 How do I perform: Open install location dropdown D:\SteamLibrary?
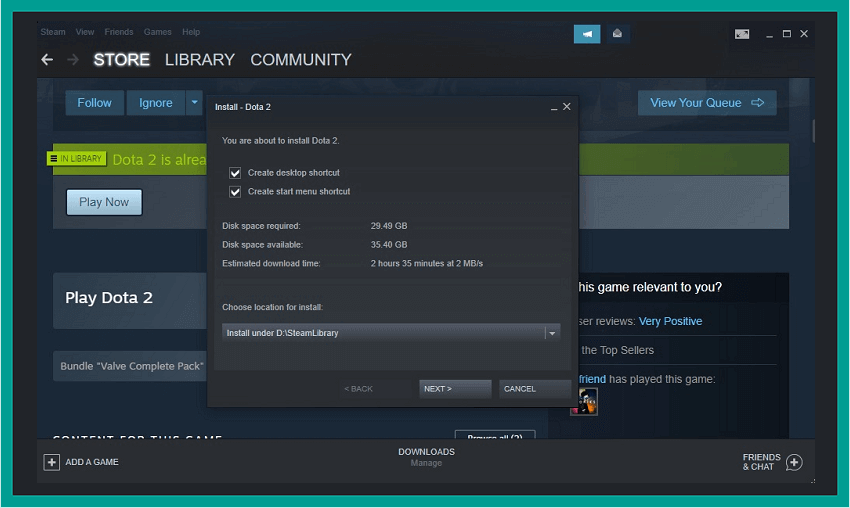pyautogui.click(x=391, y=333)
